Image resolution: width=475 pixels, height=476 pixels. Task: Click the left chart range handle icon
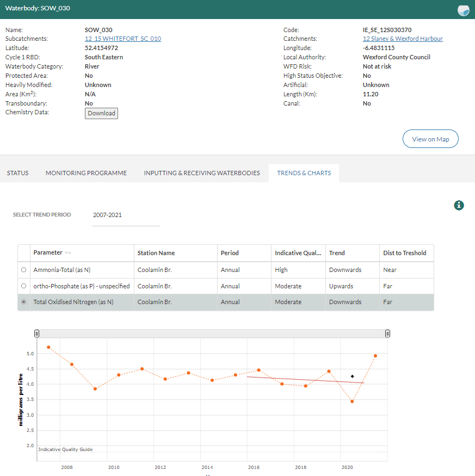(x=36, y=333)
